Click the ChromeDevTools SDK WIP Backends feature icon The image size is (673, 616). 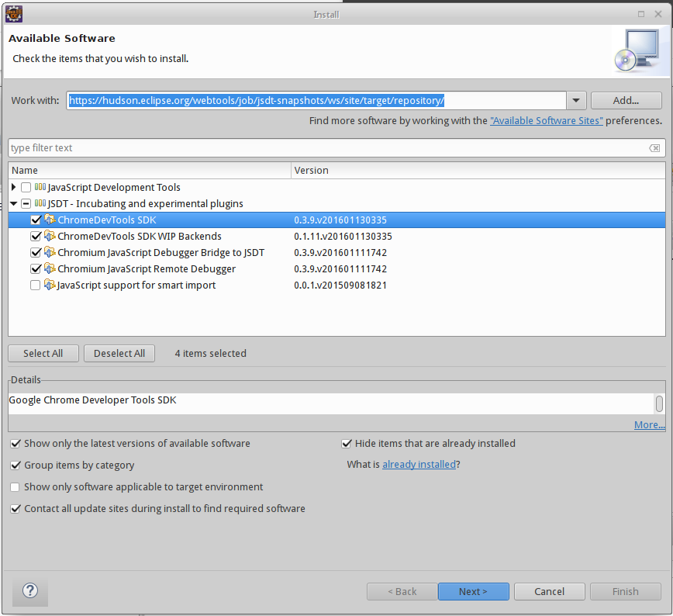(x=50, y=236)
